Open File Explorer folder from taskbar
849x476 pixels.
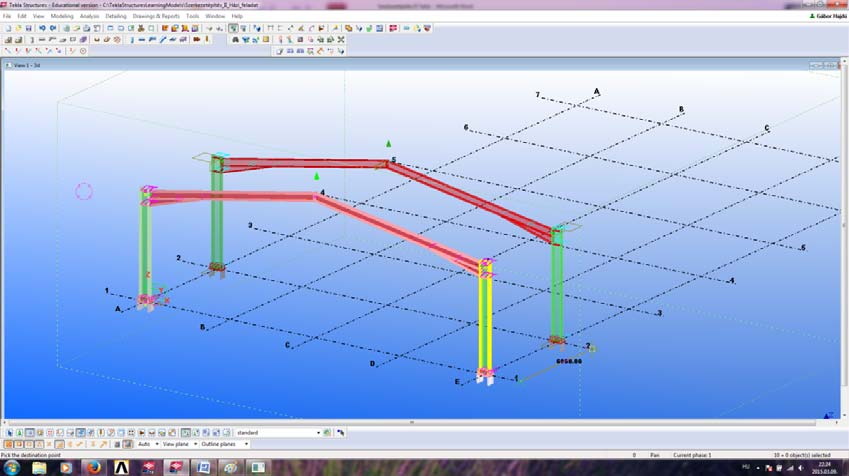39,467
